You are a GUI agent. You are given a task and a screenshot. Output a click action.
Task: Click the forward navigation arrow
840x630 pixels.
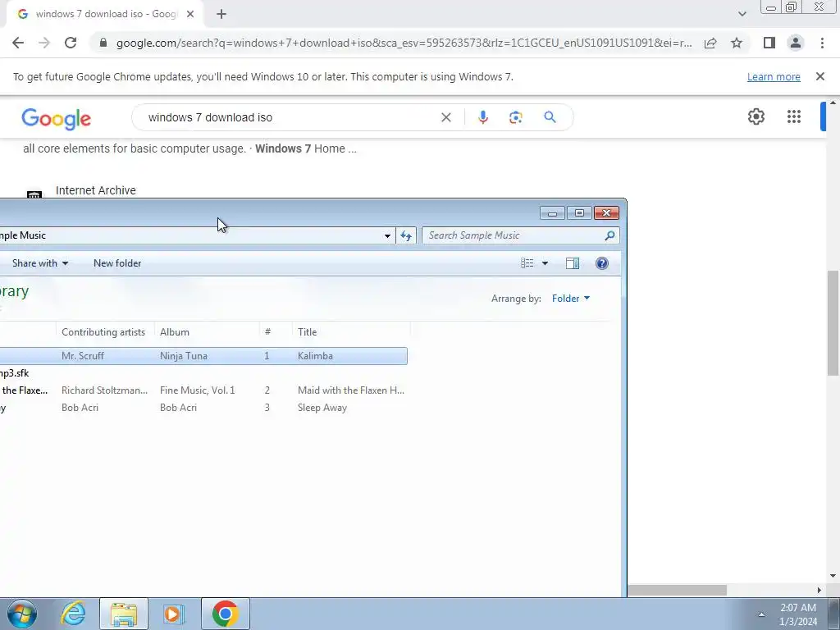coord(44,43)
